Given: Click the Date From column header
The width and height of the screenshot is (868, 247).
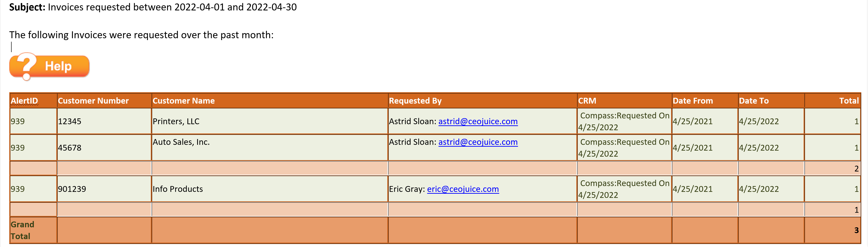Looking at the screenshot, I should [x=693, y=101].
